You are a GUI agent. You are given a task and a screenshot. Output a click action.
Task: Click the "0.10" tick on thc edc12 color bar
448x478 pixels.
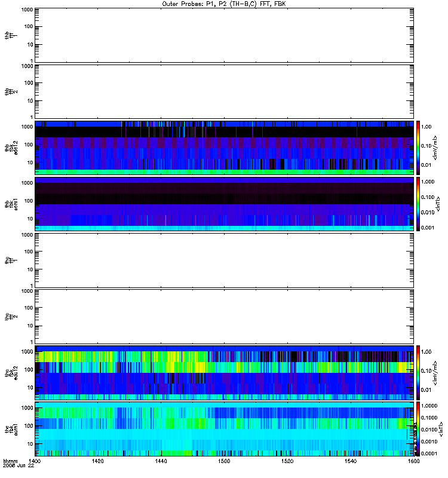click(426, 371)
